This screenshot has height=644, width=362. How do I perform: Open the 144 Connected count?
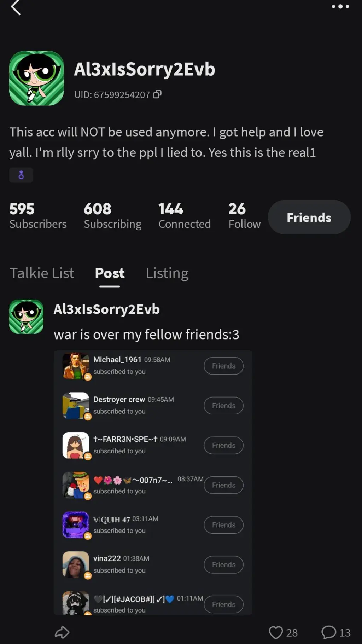coord(185,216)
